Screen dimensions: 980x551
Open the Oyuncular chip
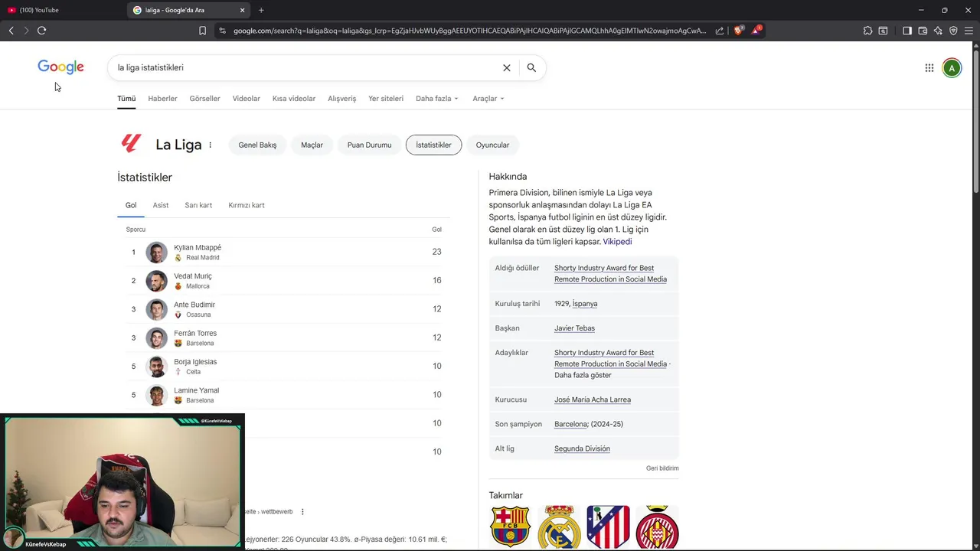[x=492, y=145]
